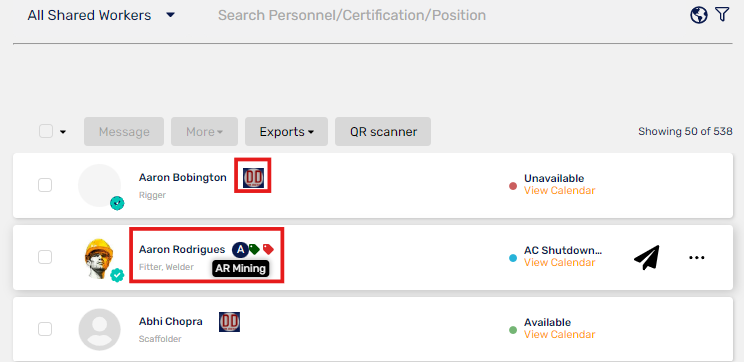This screenshot has height=362, width=744.
Task: Click the paper plane send icon
Action: pyautogui.click(x=647, y=258)
